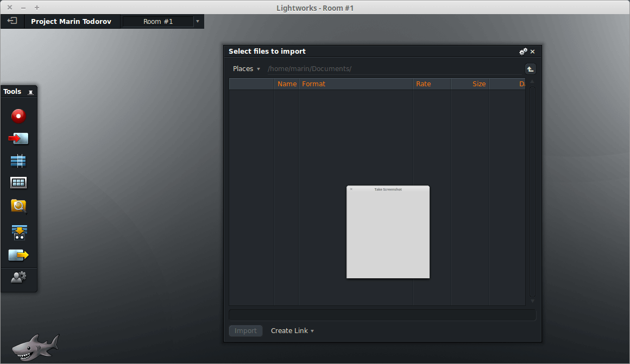This screenshot has width=630, height=364.
Task: Create a new edit with the Edit tool
Action: tap(18, 161)
